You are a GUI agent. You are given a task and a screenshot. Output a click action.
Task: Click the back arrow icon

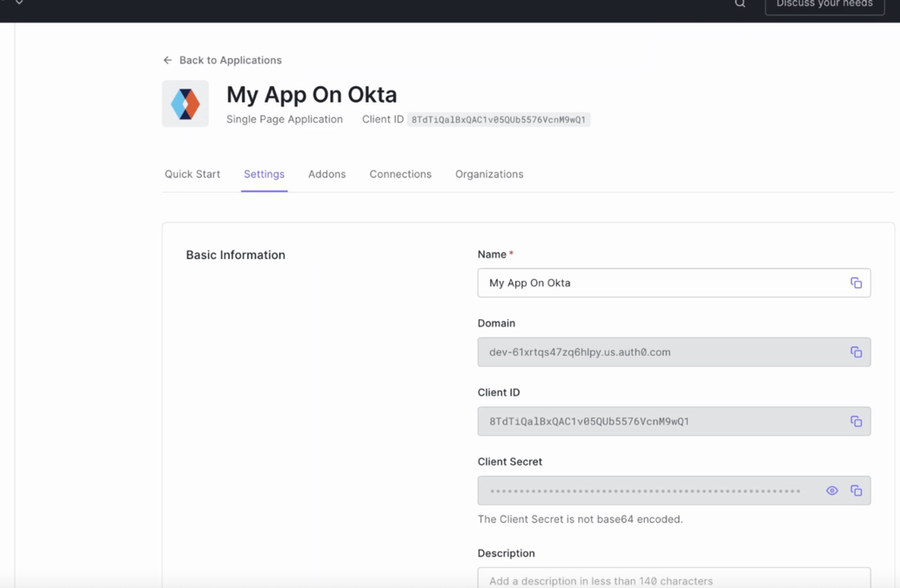click(168, 60)
